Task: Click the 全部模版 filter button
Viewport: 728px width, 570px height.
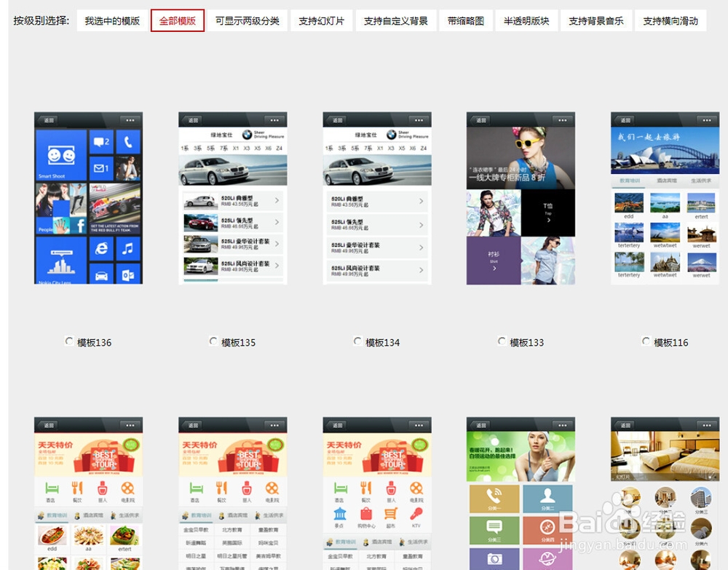Action: (178, 20)
